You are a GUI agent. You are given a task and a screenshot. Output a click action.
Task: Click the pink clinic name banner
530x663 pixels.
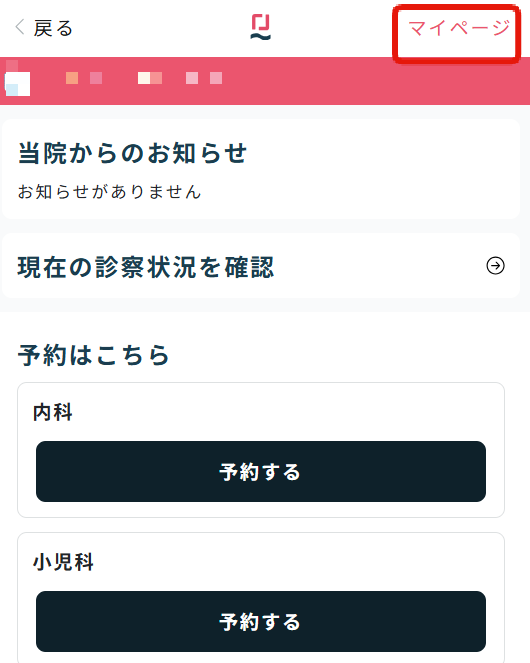[x=265, y=81]
